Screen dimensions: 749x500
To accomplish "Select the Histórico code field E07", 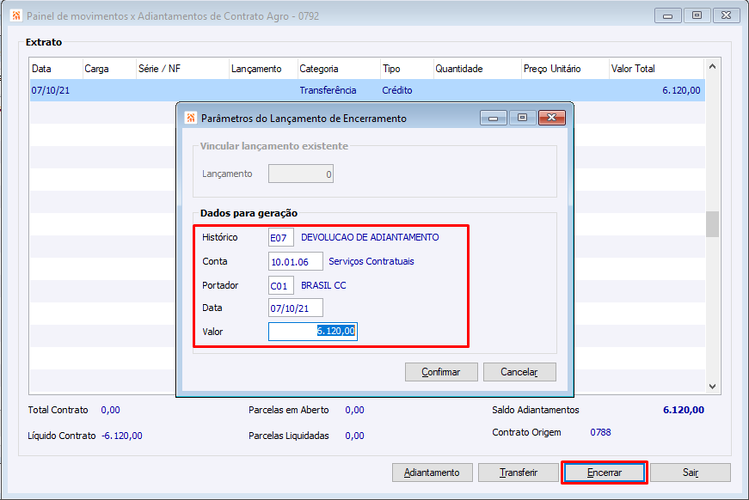I will click(x=280, y=237).
